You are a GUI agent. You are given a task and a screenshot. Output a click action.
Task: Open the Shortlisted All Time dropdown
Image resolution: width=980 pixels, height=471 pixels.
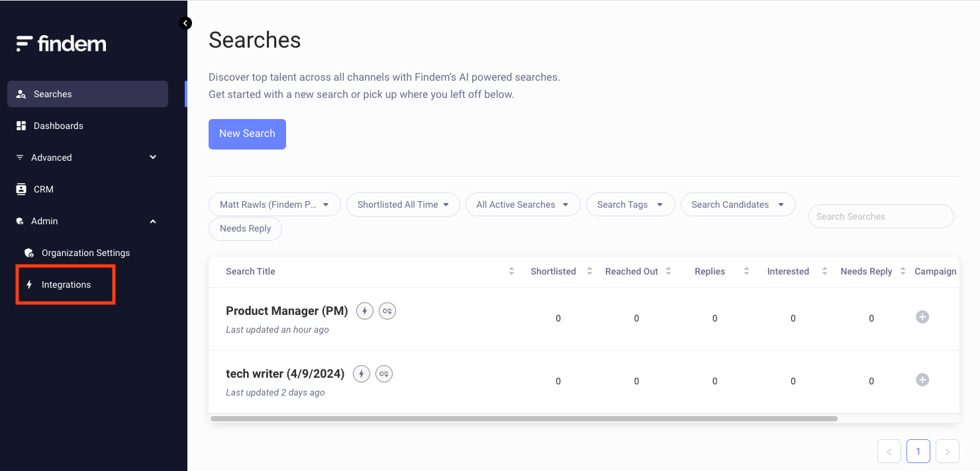coord(403,204)
